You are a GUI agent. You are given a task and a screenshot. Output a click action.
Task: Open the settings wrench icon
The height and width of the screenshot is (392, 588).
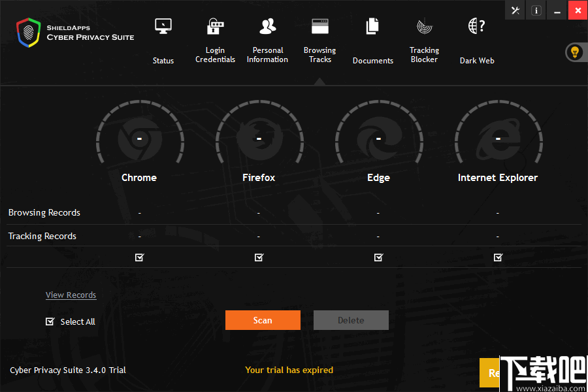515,10
